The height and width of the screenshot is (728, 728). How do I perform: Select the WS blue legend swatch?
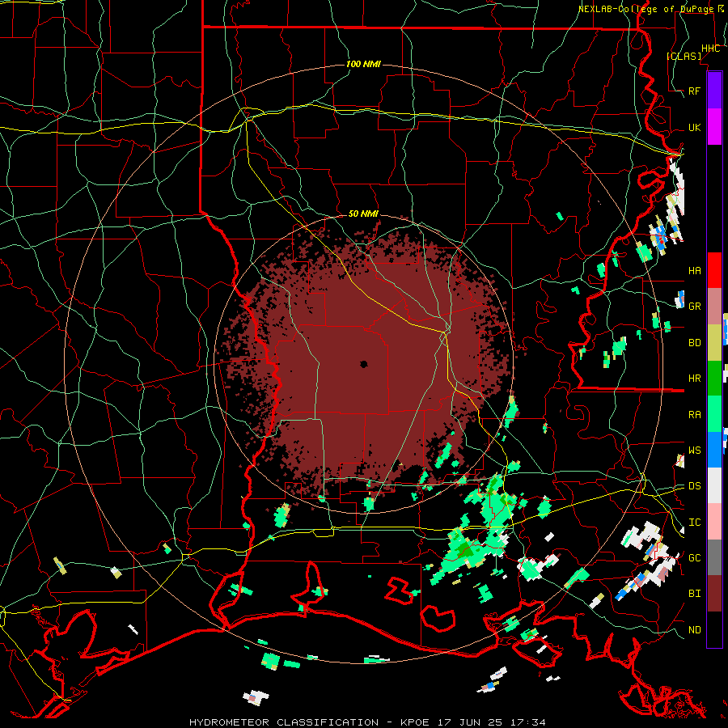(714, 450)
